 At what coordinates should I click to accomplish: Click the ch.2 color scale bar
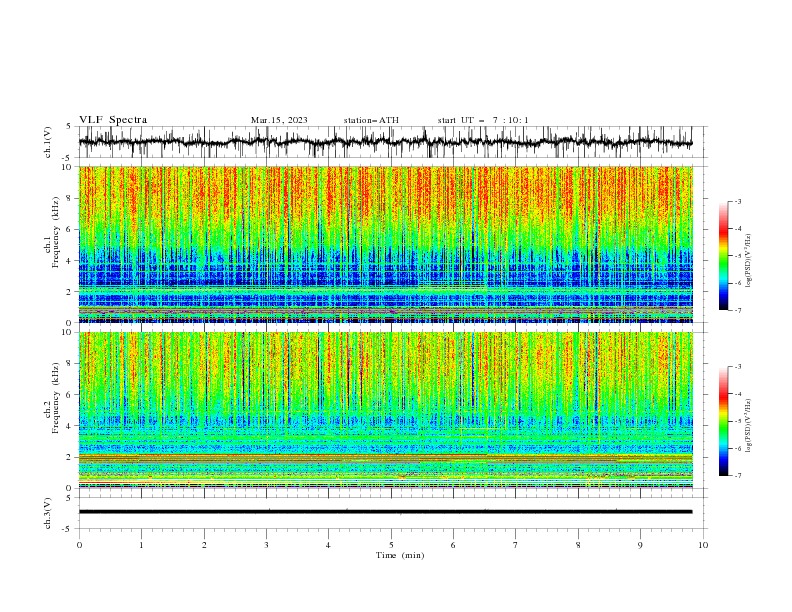(x=724, y=421)
